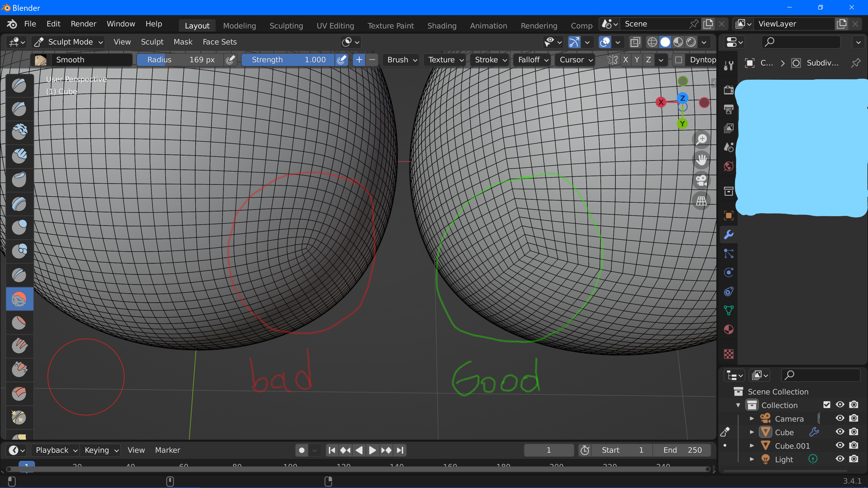The width and height of the screenshot is (868, 488).
Task: Click the End frame 250 field
Action: [x=682, y=450]
